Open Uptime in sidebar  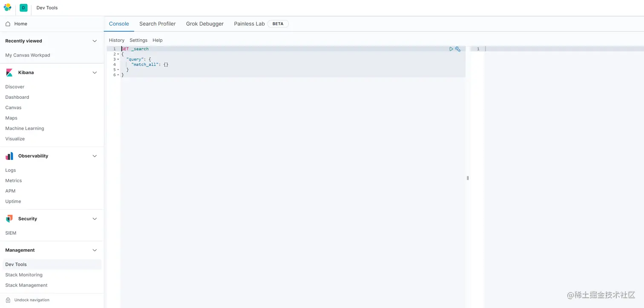click(13, 201)
